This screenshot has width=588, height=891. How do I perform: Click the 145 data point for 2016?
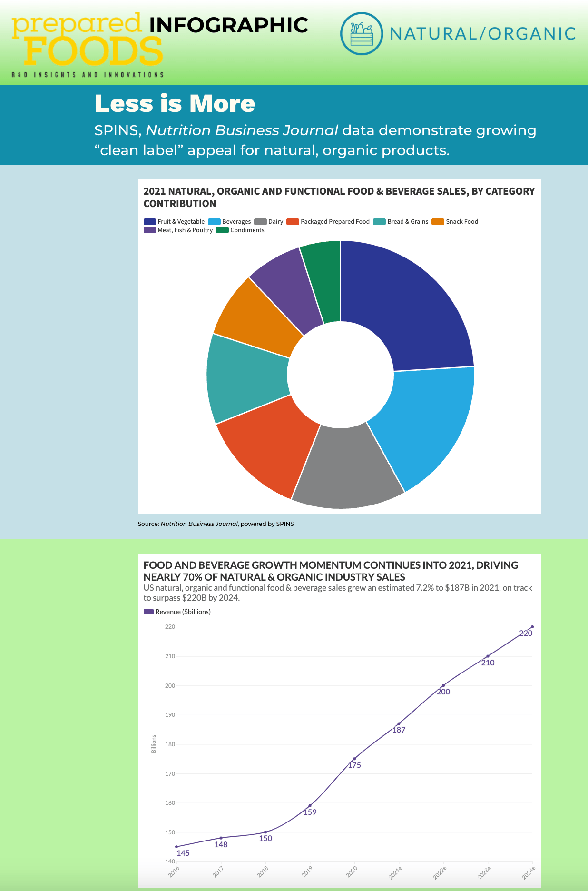[176, 847]
